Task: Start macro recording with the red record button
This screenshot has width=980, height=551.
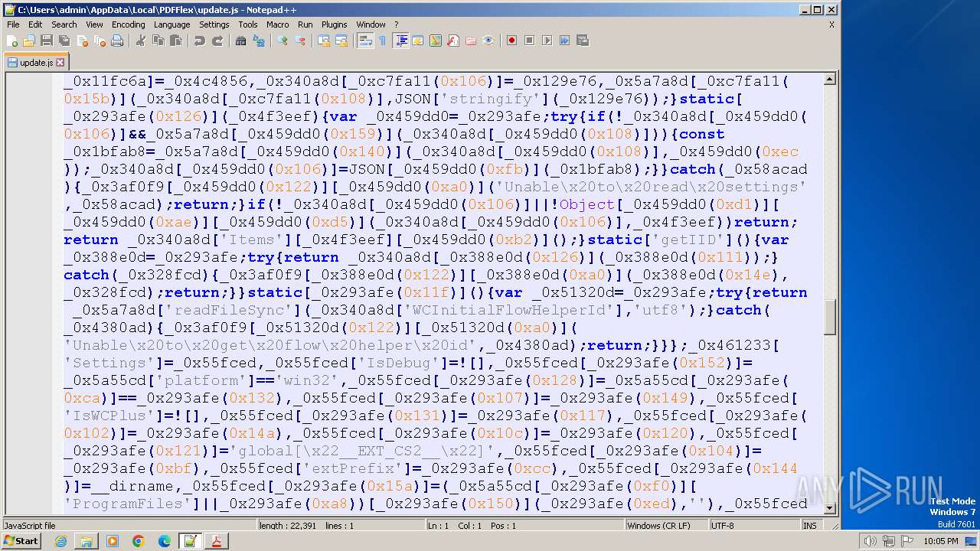Action: (x=511, y=41)
